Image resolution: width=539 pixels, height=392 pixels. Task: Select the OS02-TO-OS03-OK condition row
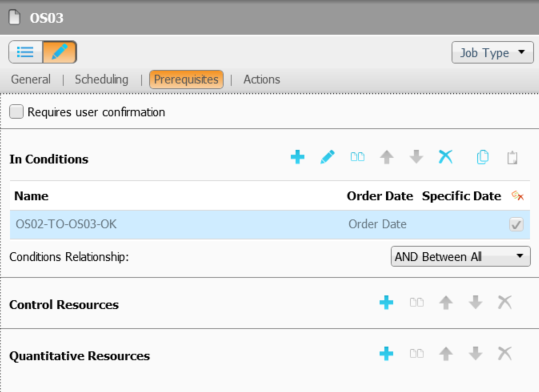pos(270,225)
